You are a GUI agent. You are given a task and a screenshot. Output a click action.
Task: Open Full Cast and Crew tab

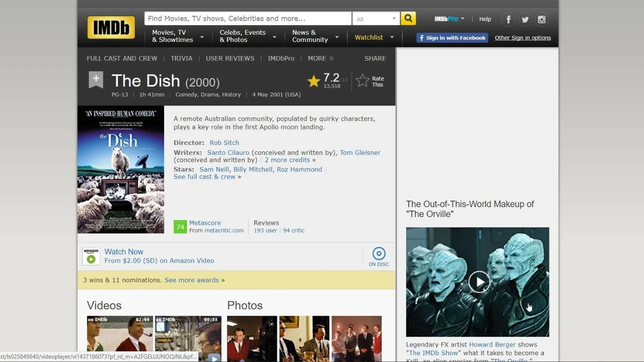122,58
